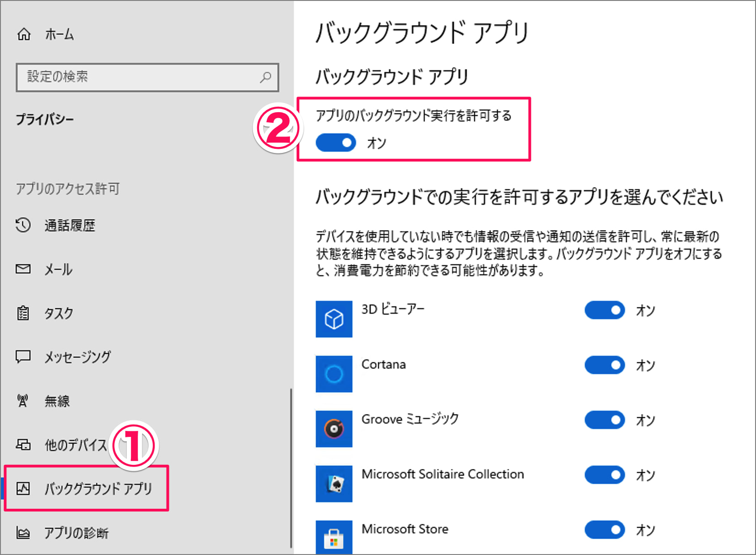Turn off the Microsoft Store toggle
The image size is (756, 555).
(604, 530)
